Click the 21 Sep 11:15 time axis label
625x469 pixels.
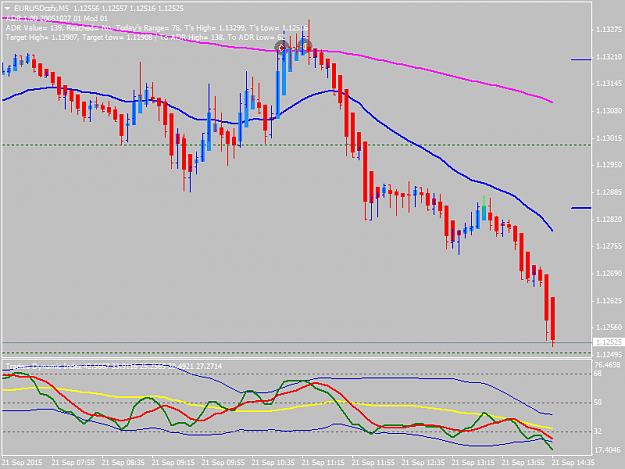point(323,463)
